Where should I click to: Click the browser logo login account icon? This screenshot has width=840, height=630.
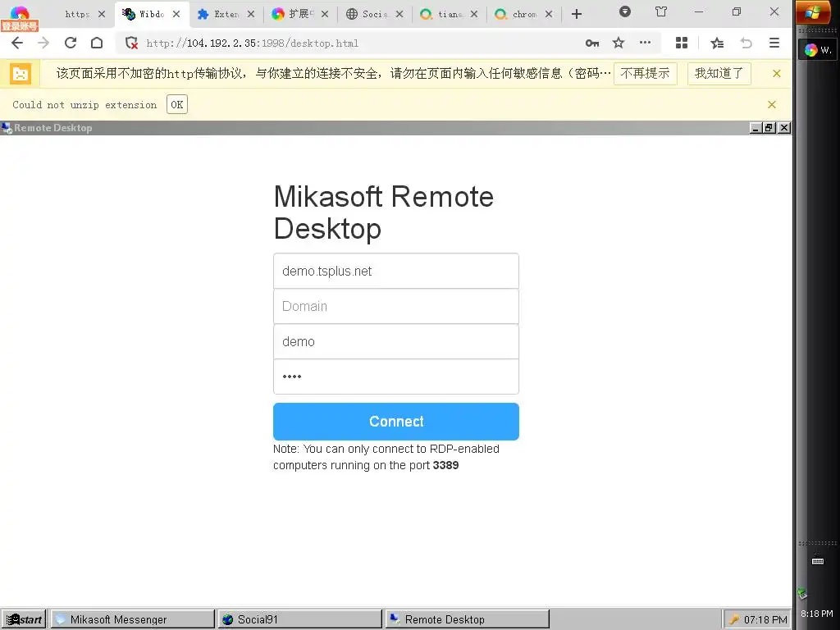20,18
